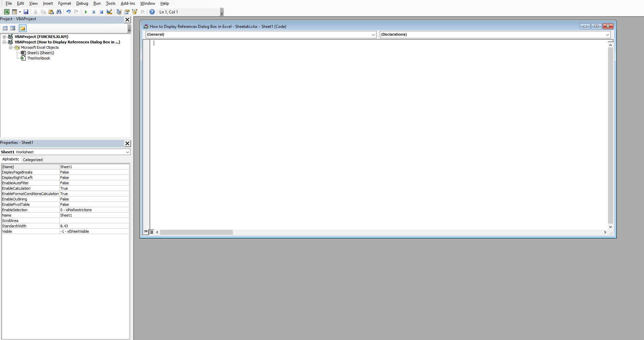Image resolution: width=644 pixels, height=340 pixels.
Task: Run the Sub/UserForm with the green arrow
Action: (x=86, y=12)
